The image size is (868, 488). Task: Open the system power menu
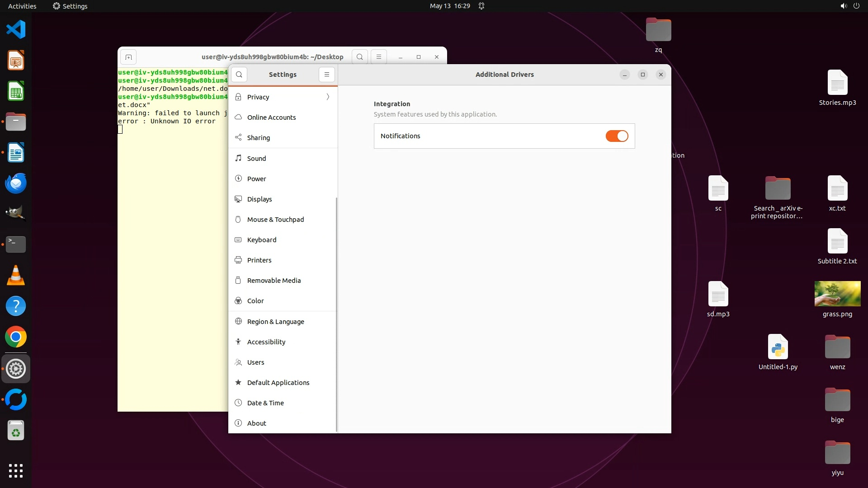pos(856,6)
